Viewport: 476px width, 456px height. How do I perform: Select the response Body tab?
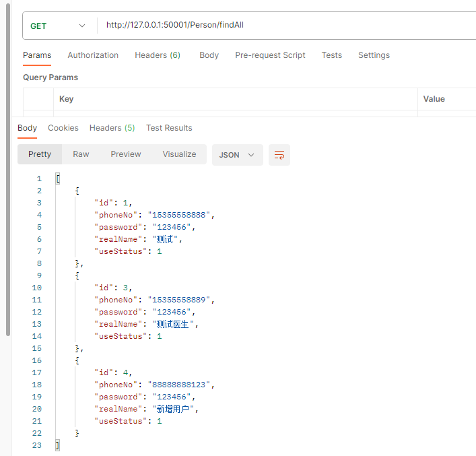click(x=28, y=128)
